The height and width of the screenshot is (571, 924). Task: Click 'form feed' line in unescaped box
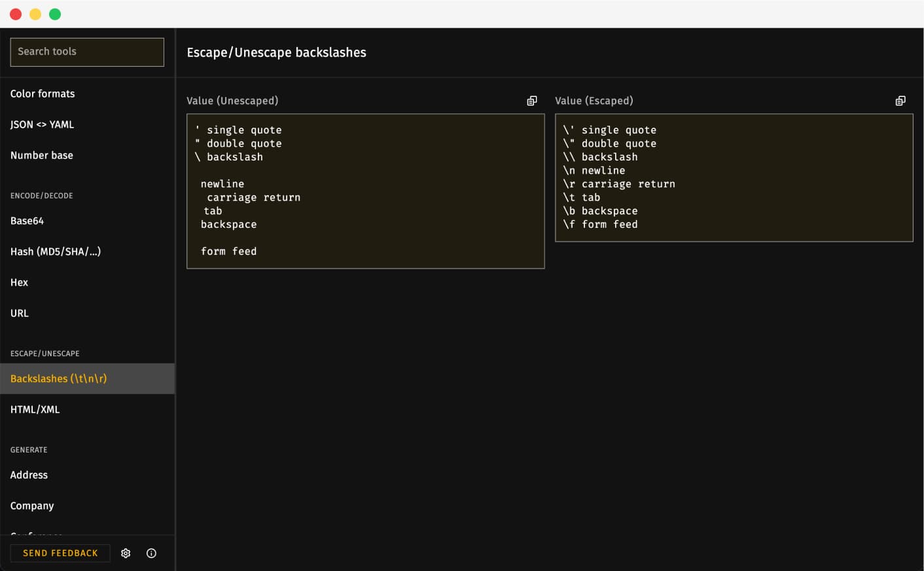click(x=228, y=251)
